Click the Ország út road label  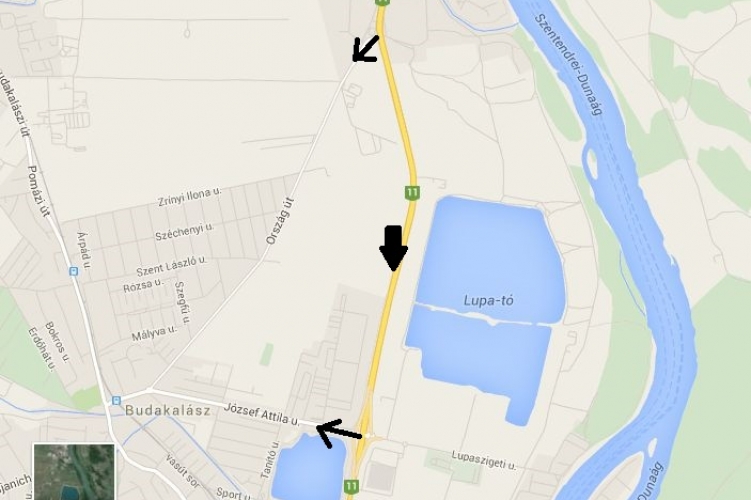[x=280, y=221]
